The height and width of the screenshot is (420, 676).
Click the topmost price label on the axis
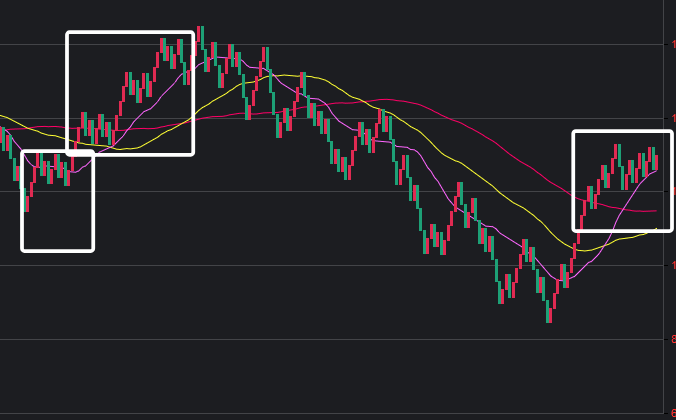673,44
